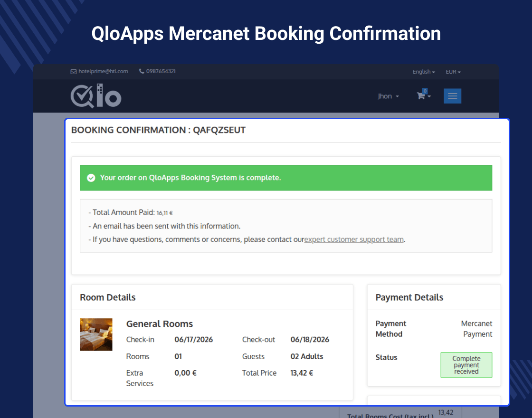This screenshot has width=532, height=418.
Task: Click the 02 Adults guests value
Action: click(x=307, y=357)
